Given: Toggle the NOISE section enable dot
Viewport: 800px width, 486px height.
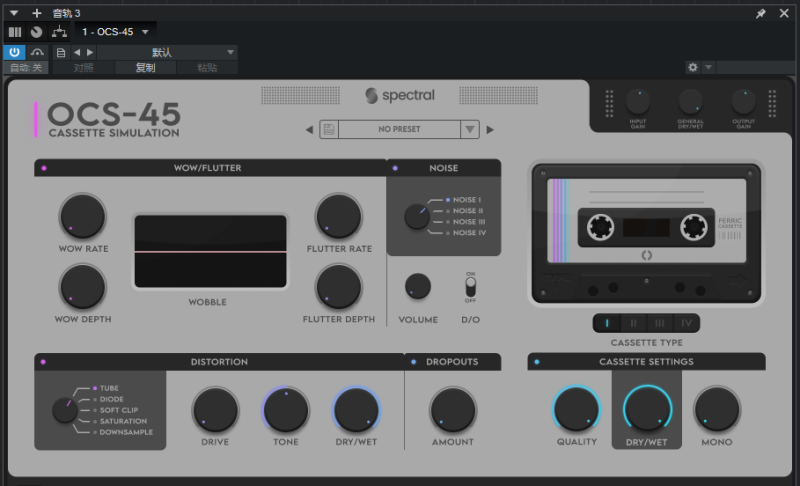Looking at the screenshot, I should [395, 168].
